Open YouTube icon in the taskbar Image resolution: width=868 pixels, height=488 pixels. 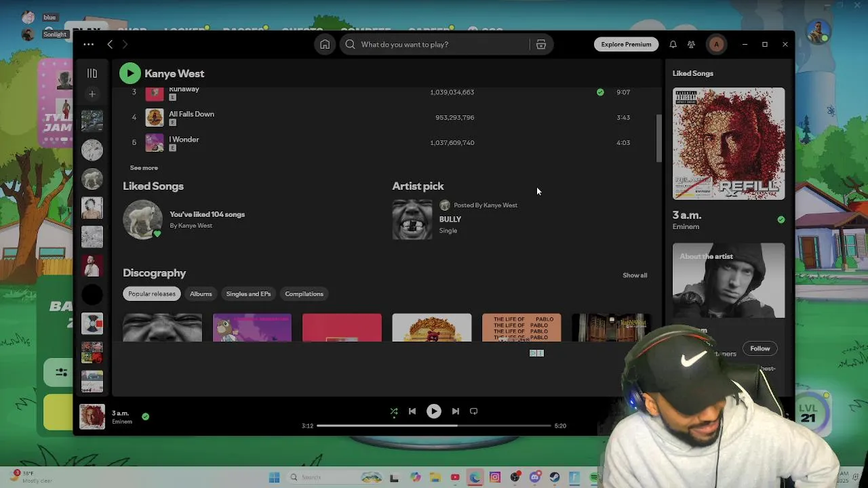(455, 477)
